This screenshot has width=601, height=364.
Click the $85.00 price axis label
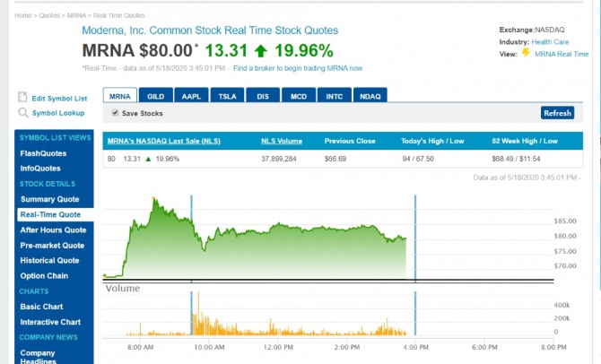(565, 221)
